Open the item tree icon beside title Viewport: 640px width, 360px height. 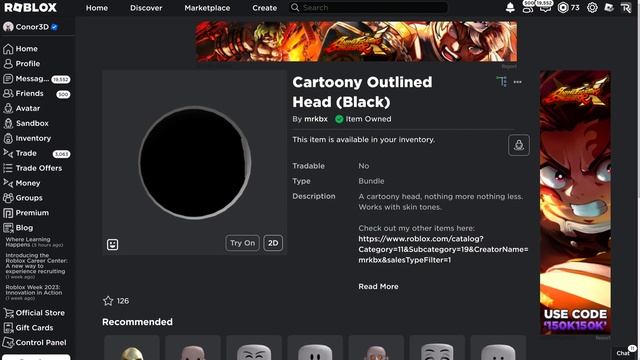coord(502,82)
